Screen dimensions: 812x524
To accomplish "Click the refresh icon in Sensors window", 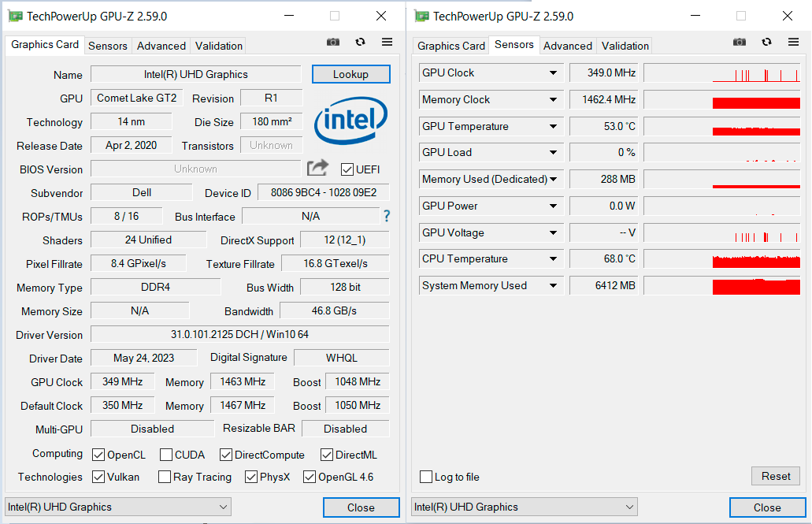I will pos(766,43).
